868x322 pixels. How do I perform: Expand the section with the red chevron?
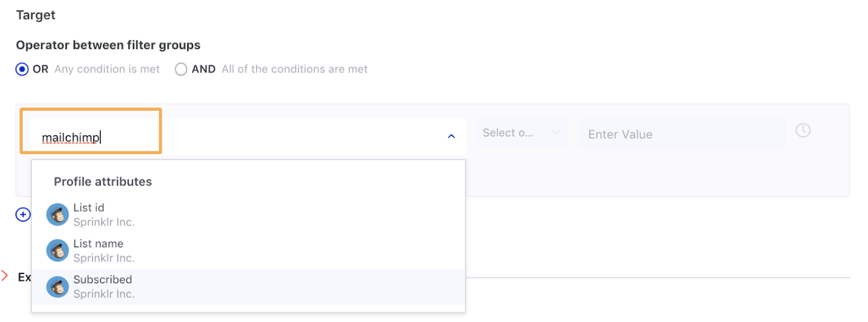(4, 275)
